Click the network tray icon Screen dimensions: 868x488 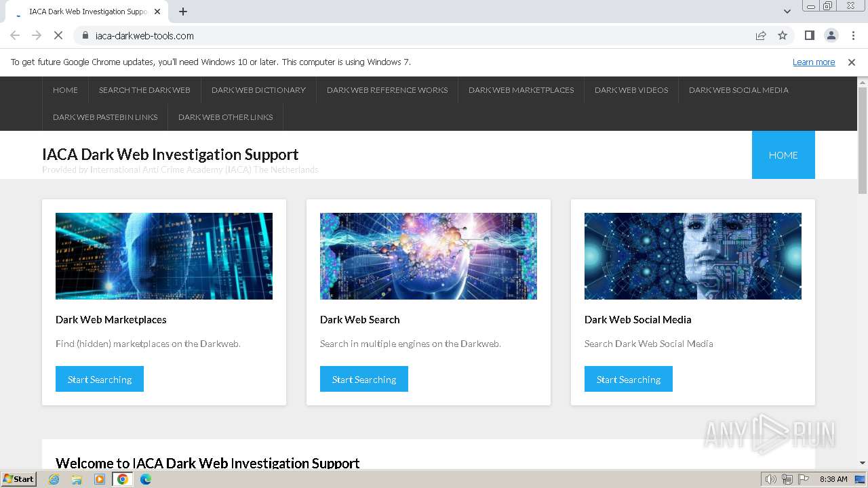pos(787,479)
